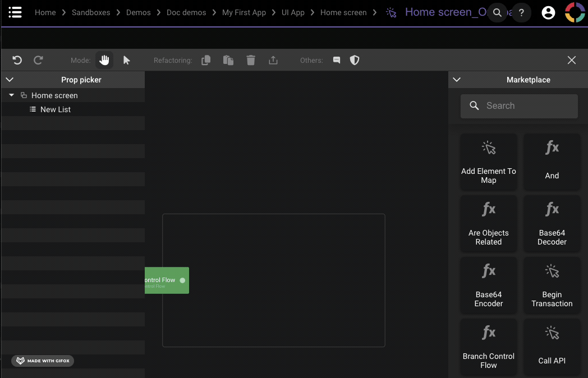Screen dimensions: 588x378
Task: Open the hamburger main menu
Action: coord(15,12)
